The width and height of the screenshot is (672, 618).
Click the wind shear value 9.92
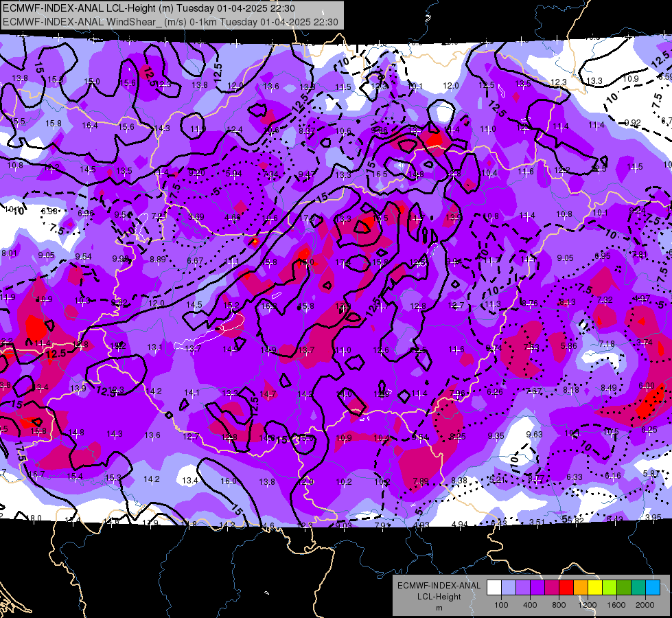pos(633,123)
